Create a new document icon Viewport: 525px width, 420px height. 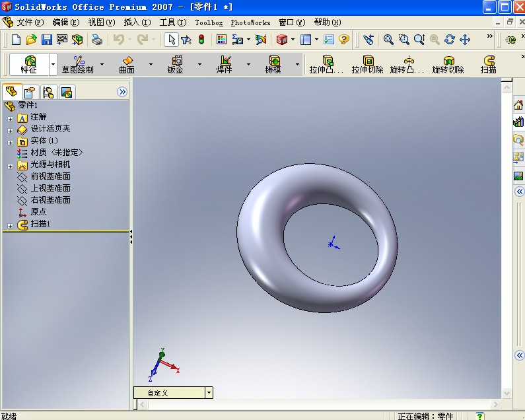coord(16,40)
